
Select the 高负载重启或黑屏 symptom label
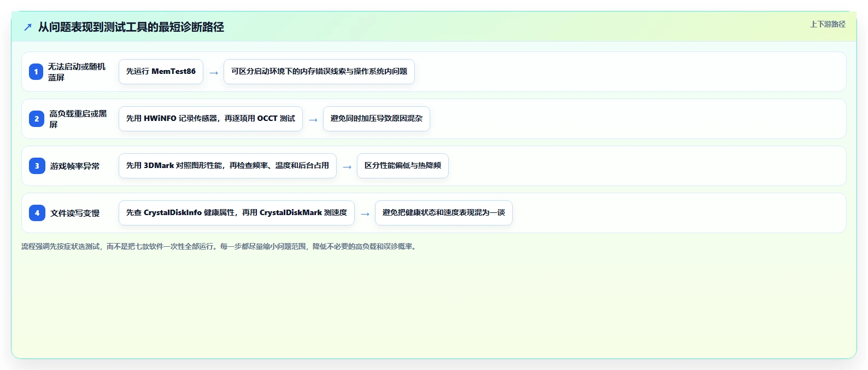tap(78, 119)
